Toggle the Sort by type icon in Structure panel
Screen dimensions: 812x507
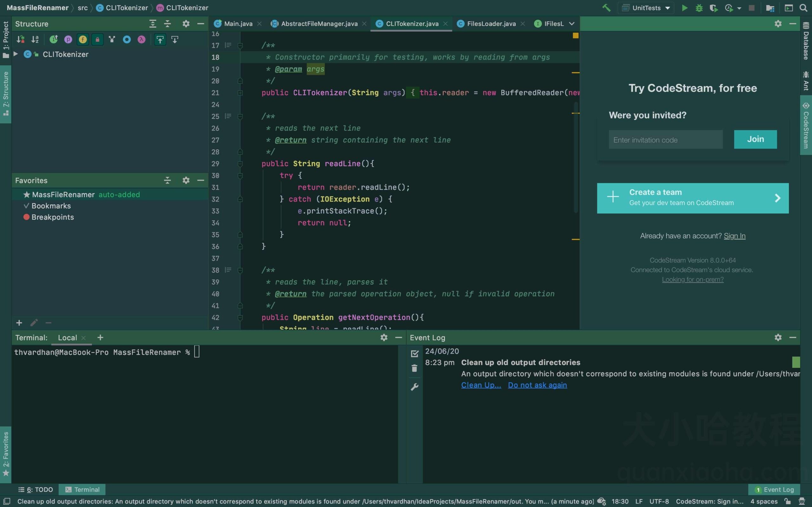(21, 39)
